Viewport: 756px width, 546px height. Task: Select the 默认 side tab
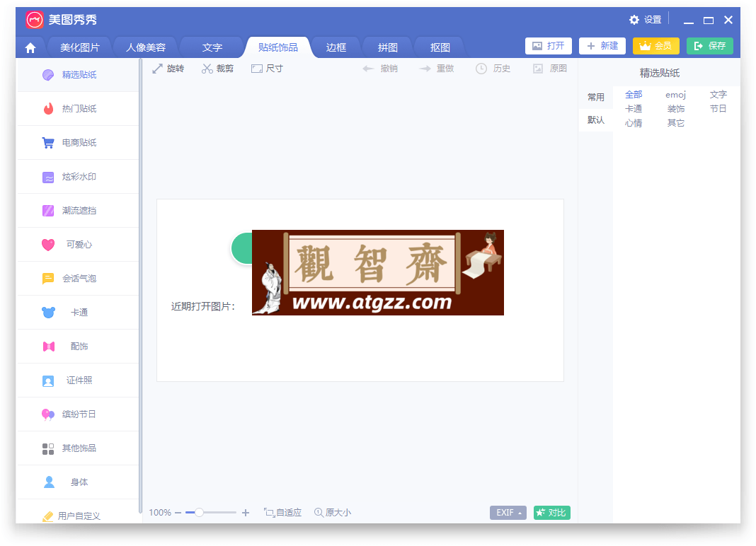click(x=596, y=120)
